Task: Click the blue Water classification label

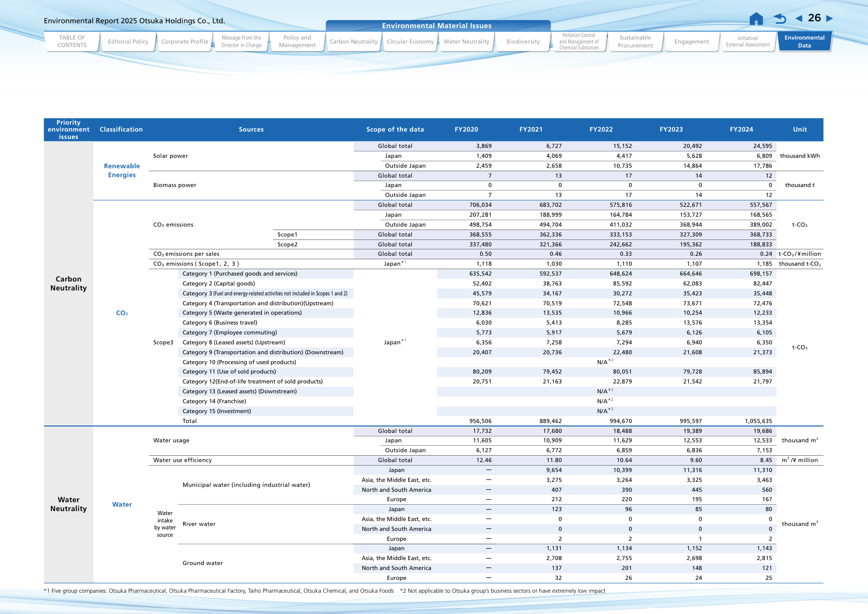Action: click(x=122, y=505)
